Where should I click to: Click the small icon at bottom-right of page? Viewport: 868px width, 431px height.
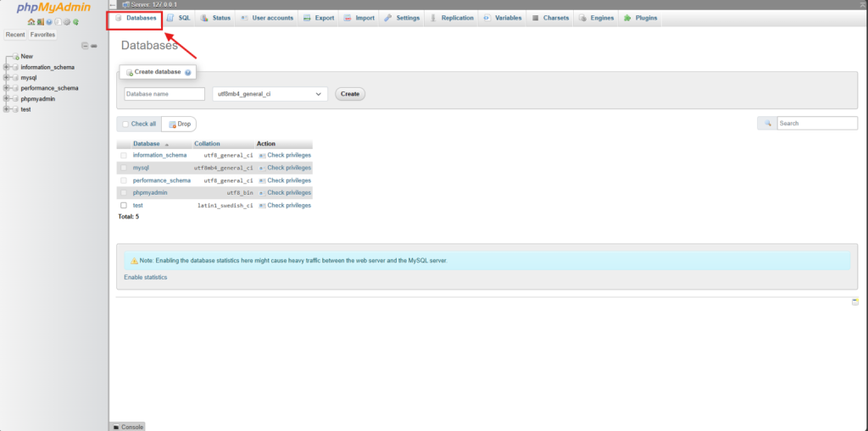[x=855, y=301]
